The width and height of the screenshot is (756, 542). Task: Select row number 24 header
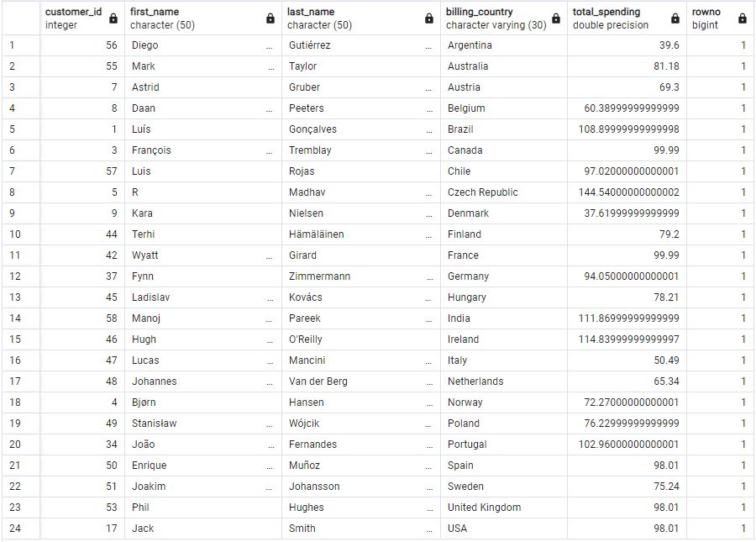click(x=21, y=529)
